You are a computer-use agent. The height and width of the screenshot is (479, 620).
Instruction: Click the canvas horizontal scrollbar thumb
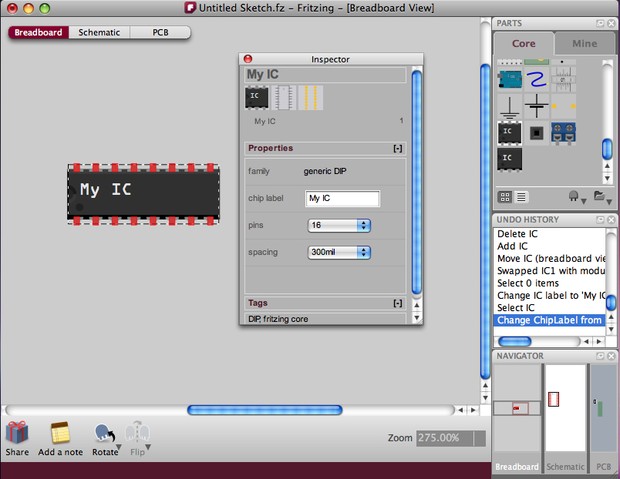(x=265, y=410)
